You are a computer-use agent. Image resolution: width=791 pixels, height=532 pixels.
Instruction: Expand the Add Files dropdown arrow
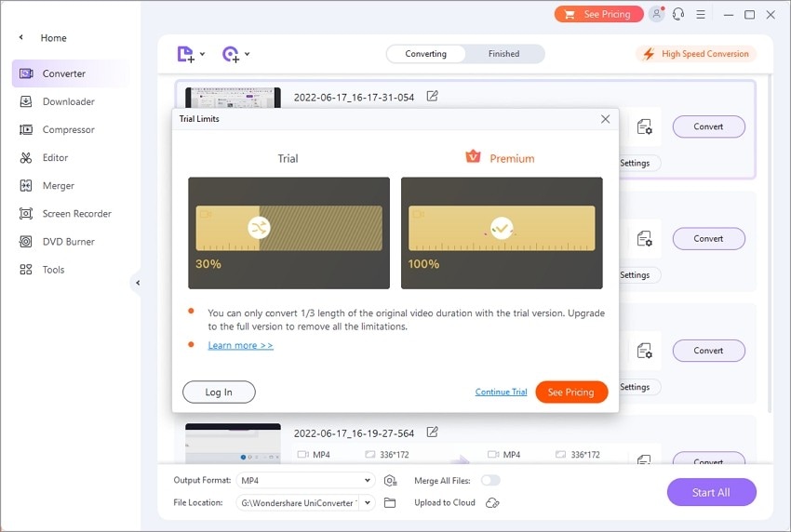coord(202,54)
